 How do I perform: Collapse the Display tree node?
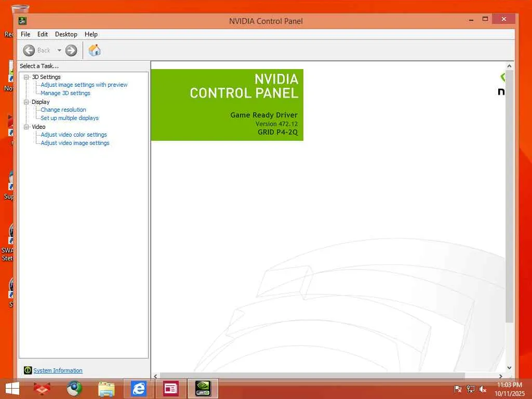(26, 102)
